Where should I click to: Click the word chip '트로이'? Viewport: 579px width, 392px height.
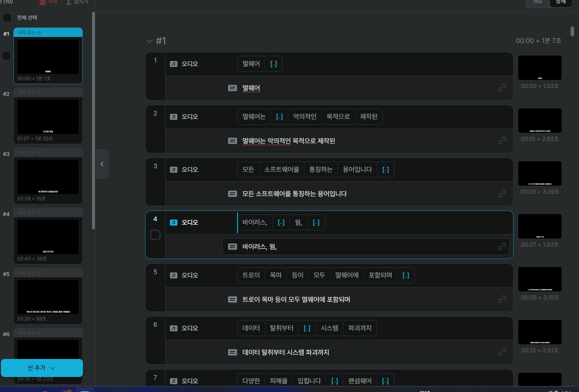[x=251, y=275]
